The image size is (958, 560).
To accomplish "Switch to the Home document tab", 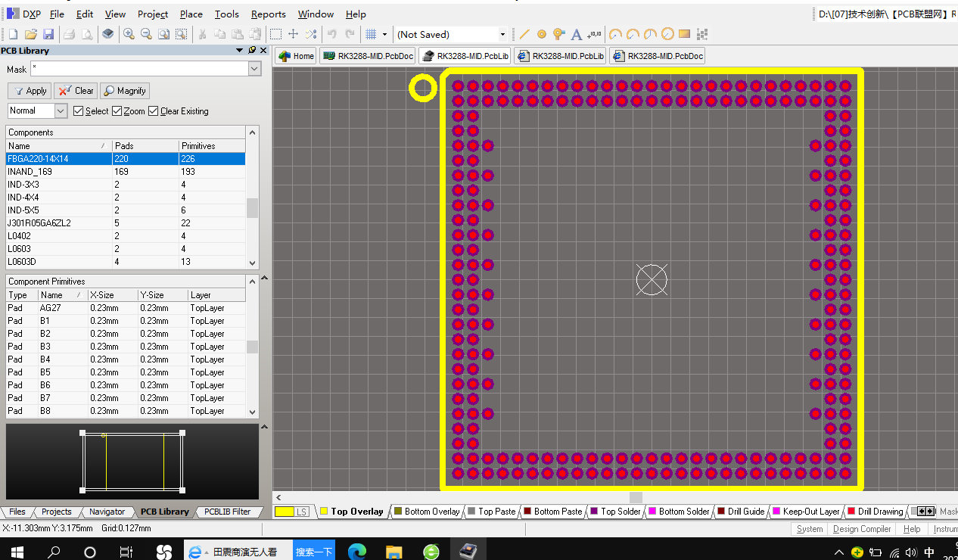I will (296, 56).
